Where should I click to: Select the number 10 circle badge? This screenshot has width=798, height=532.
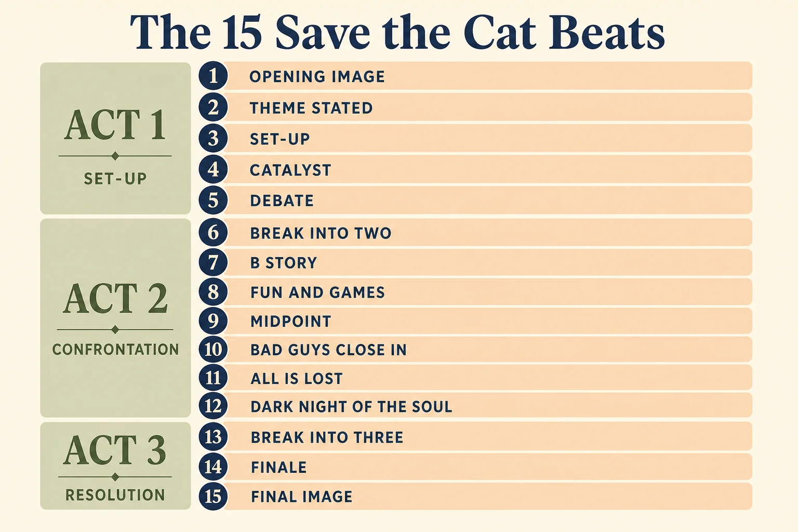pyautogui.click(x=213, y=350)
